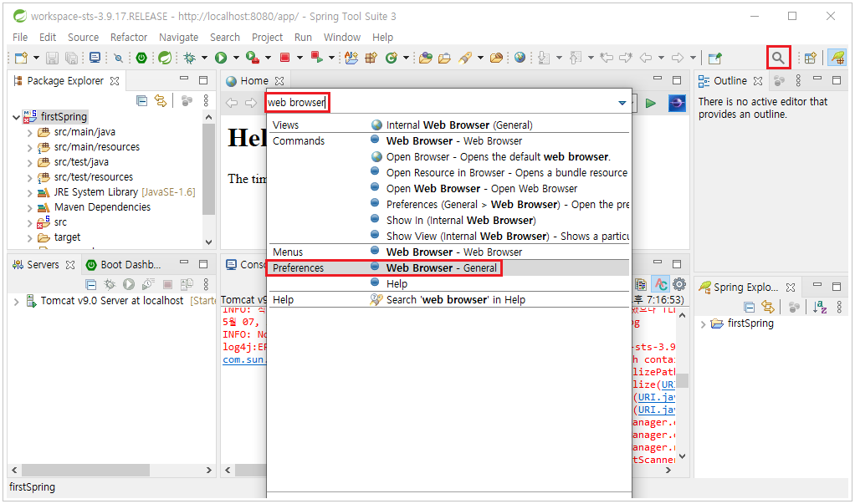Open the File menu

pos(20,37)
